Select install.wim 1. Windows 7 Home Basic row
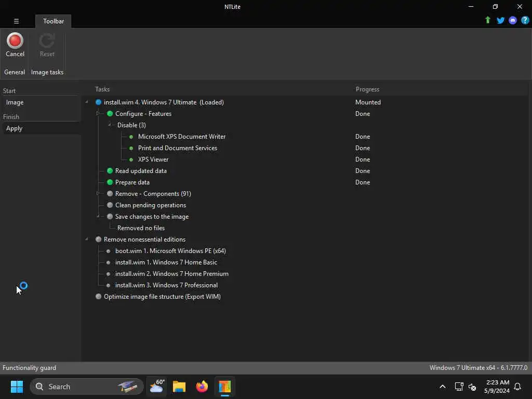This screenshot has height=399, width=532. pos(166,262)
